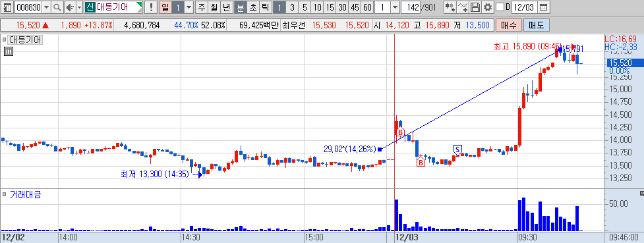
Task: Select the 년 yearly period toggle
Action: [x=226, y=7]
